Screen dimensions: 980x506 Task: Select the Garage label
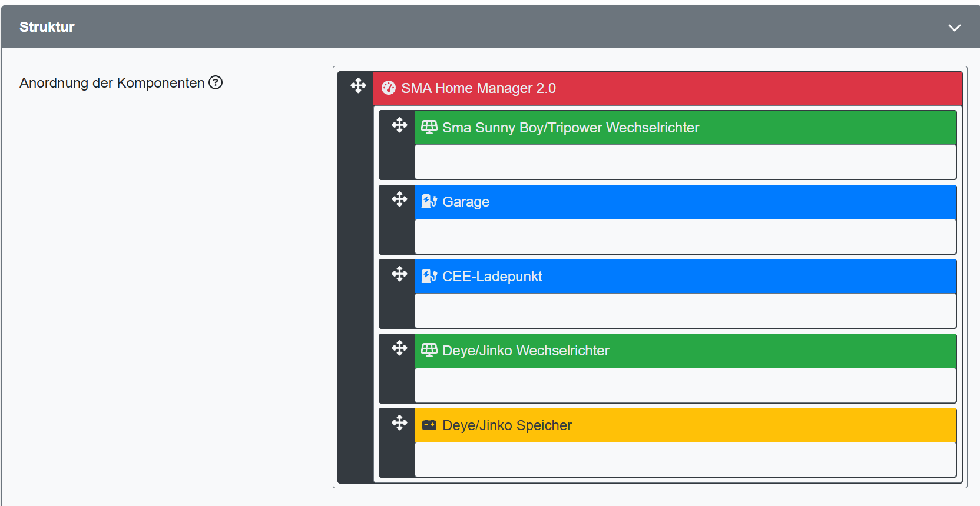pos(466,202)
